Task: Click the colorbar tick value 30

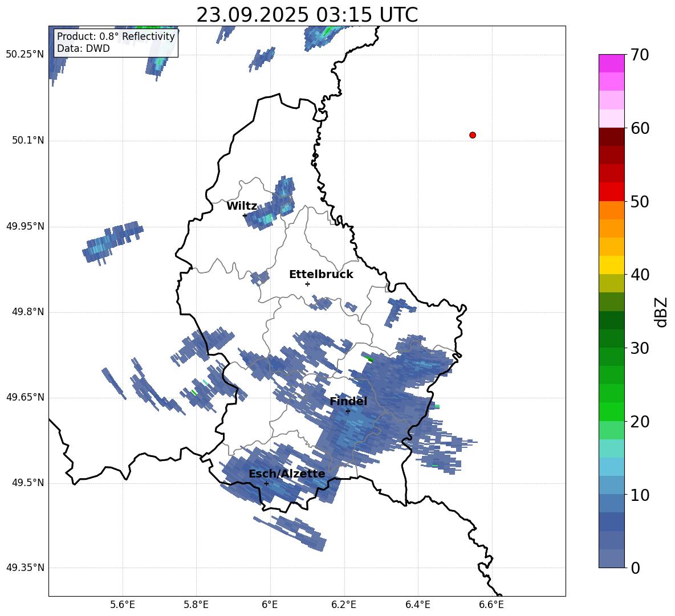Action: (640, 348)
